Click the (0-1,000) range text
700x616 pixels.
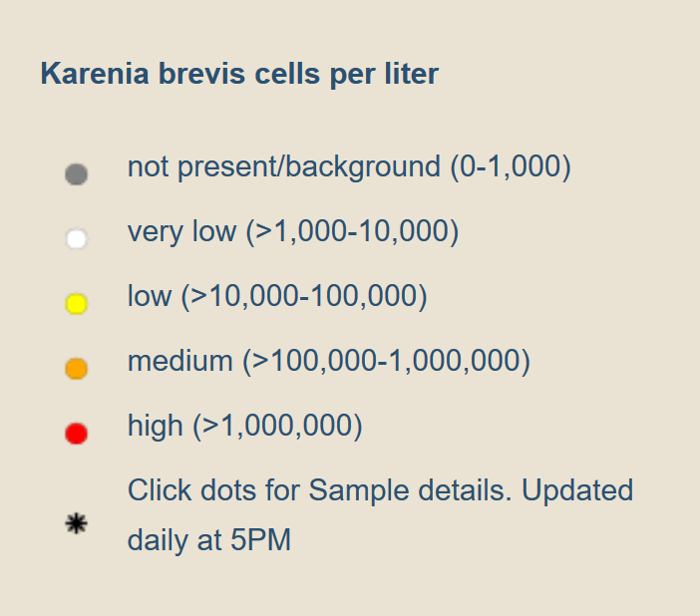[511, 167]
